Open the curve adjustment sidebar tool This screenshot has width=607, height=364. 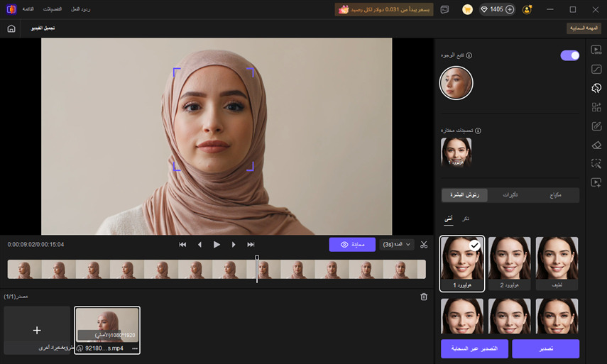click(596, 70)
